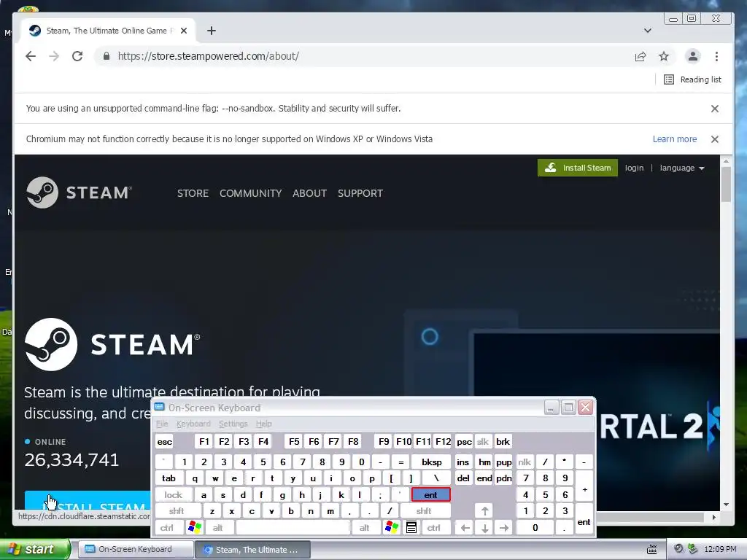Click the space bar key
Image resolution: width=747 pixels, height=560 pixels.
pos(293,528)
